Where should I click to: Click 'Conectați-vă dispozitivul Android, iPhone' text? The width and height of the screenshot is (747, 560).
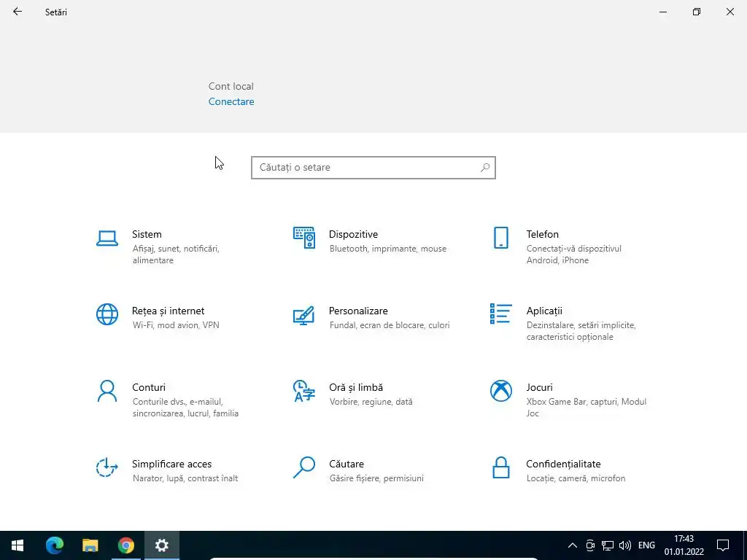[573, 254]
